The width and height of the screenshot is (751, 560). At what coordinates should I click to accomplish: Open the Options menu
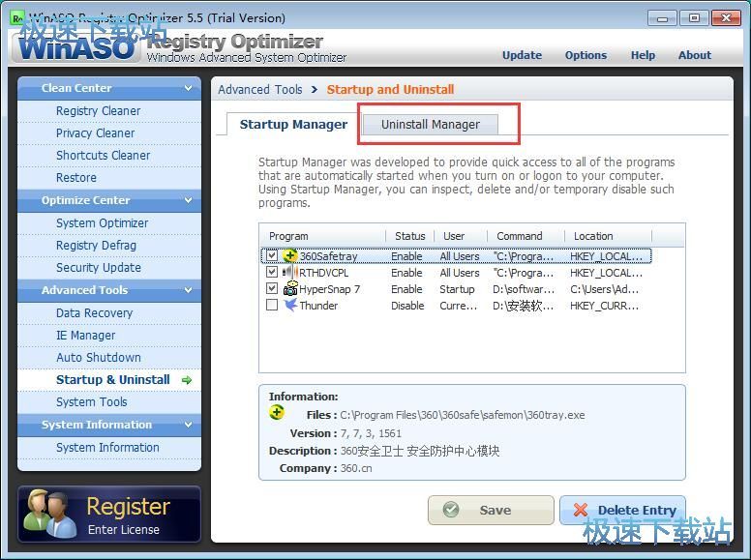pos(586,55)
